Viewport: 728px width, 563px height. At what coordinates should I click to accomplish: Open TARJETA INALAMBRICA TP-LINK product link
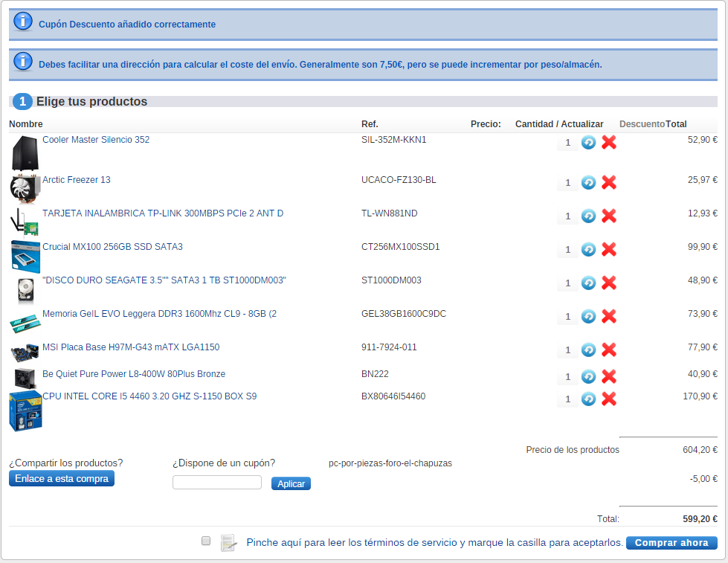(x=163, y=213)
